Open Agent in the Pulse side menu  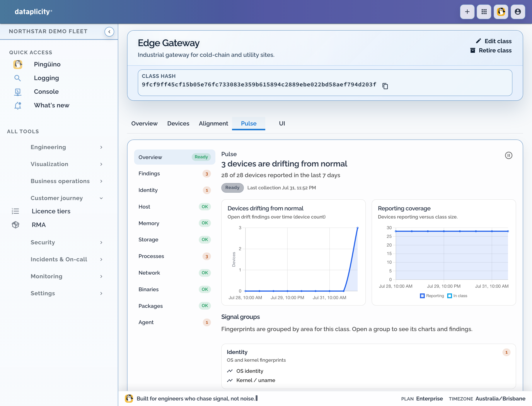[174, 322]
